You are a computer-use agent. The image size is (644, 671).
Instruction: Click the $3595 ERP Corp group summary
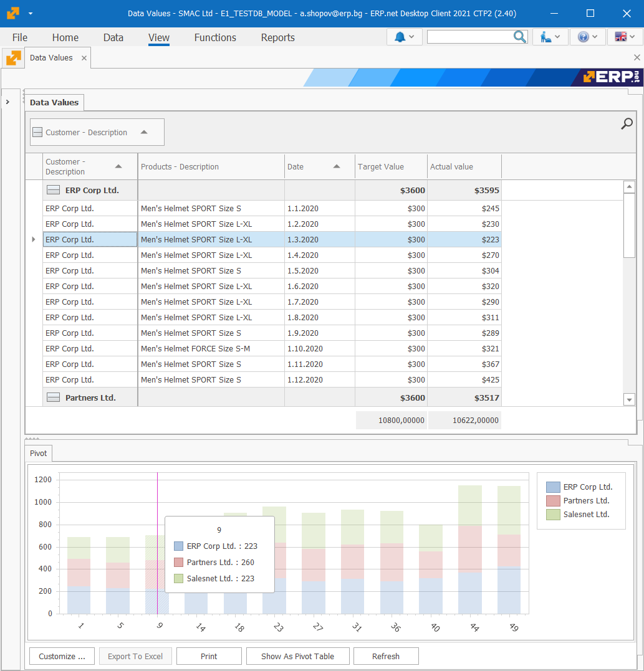point(464,190)
